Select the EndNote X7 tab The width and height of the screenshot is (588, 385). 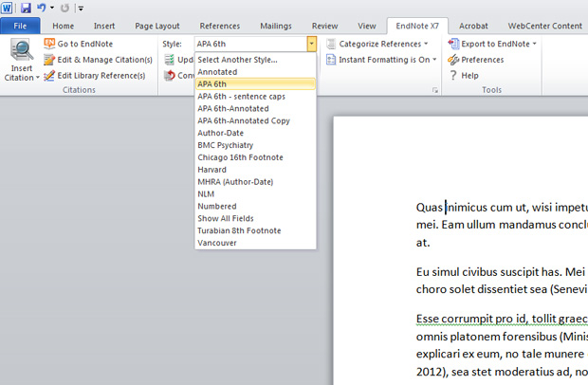(417, 26)
